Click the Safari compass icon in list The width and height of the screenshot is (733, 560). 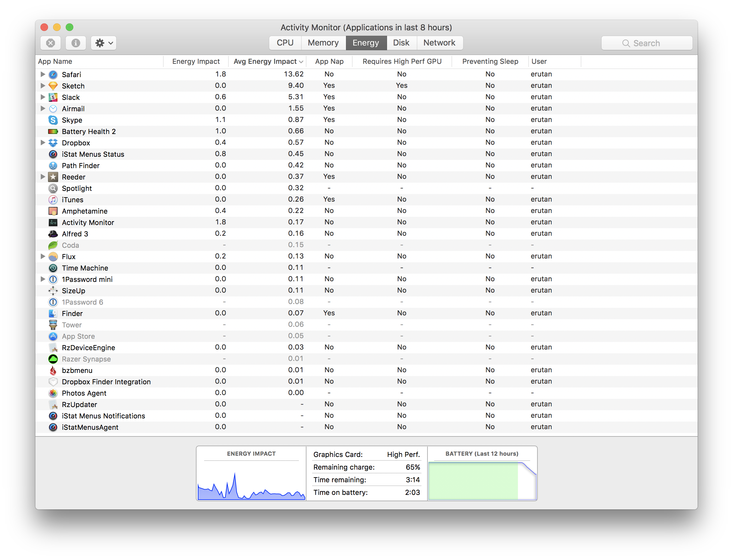coord(53,74)
